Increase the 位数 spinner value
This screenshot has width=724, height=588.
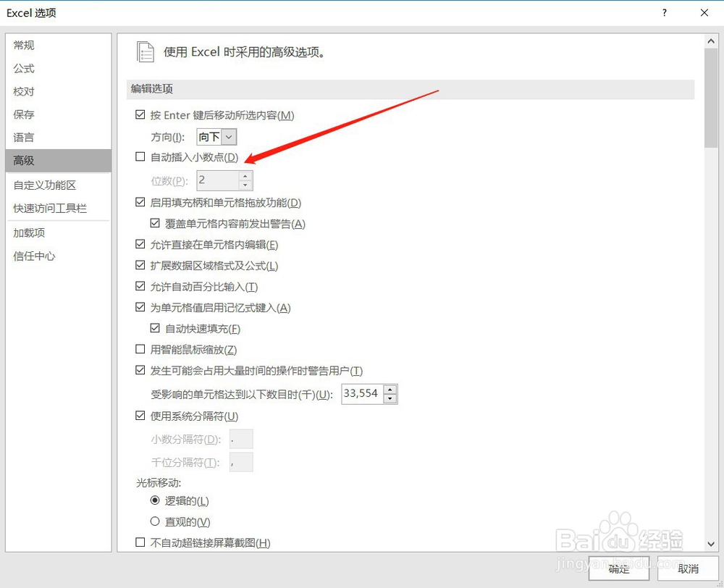click(245, 175)
